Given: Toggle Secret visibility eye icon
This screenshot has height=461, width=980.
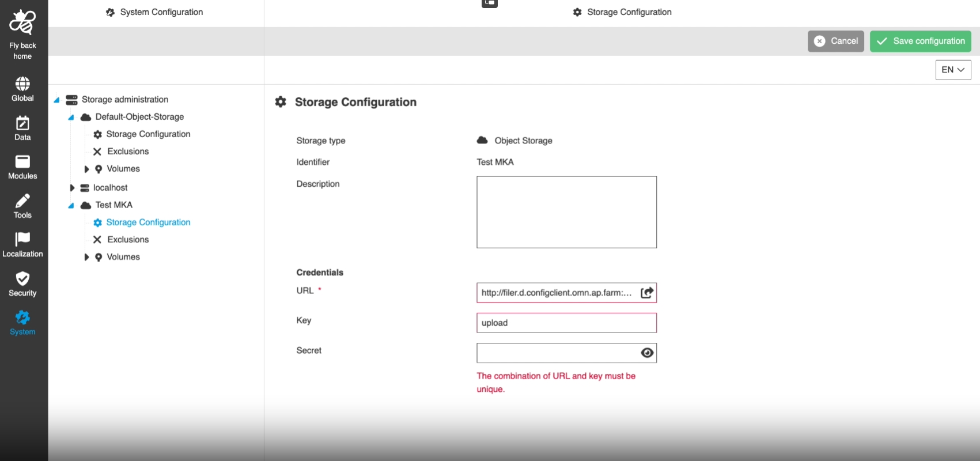Looking at the screenshot, I should point(647,353).
